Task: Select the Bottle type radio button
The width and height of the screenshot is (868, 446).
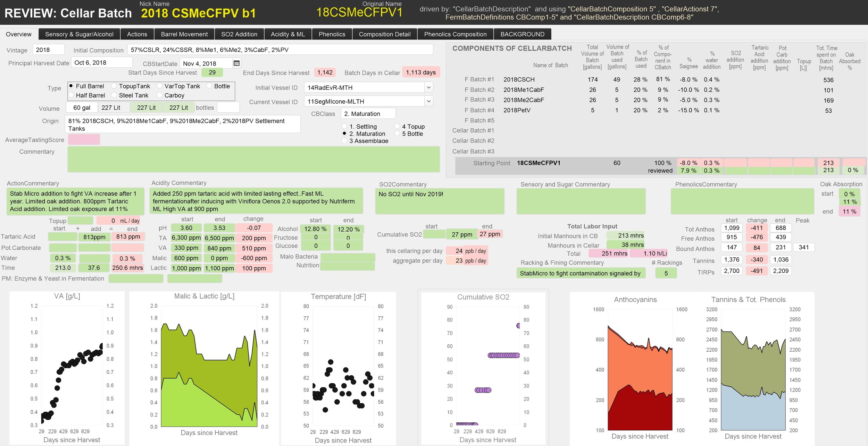Action: click(209, 86)
